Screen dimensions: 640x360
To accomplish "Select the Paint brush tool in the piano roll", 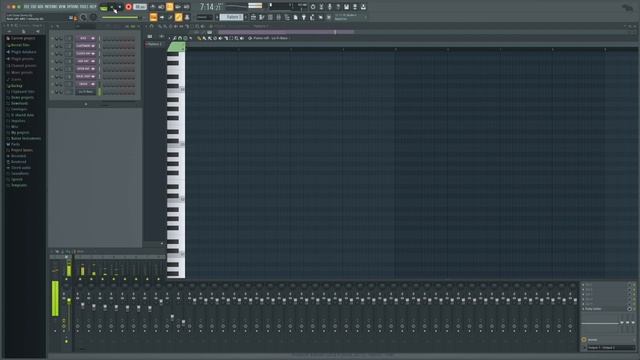I will click(x=204, y=38).
